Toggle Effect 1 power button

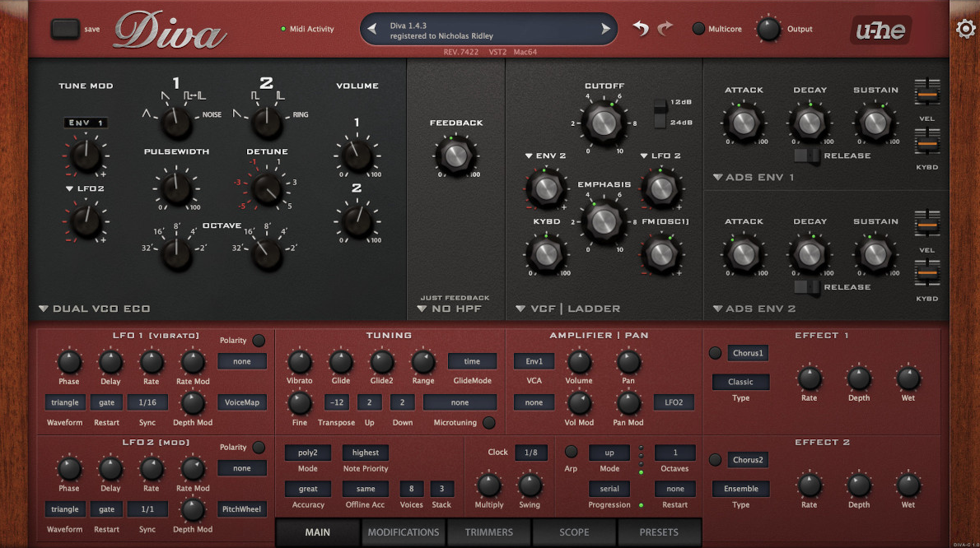(715, 353)
